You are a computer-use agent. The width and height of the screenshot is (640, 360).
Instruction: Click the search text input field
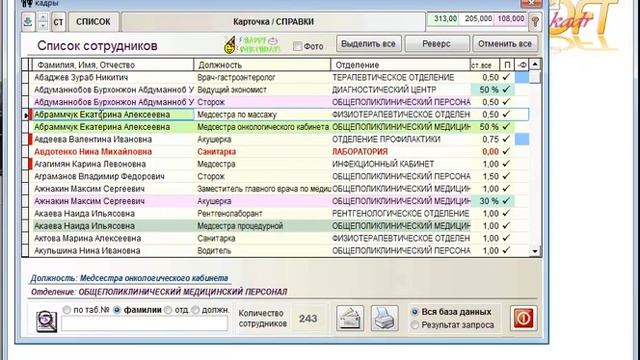144,324
